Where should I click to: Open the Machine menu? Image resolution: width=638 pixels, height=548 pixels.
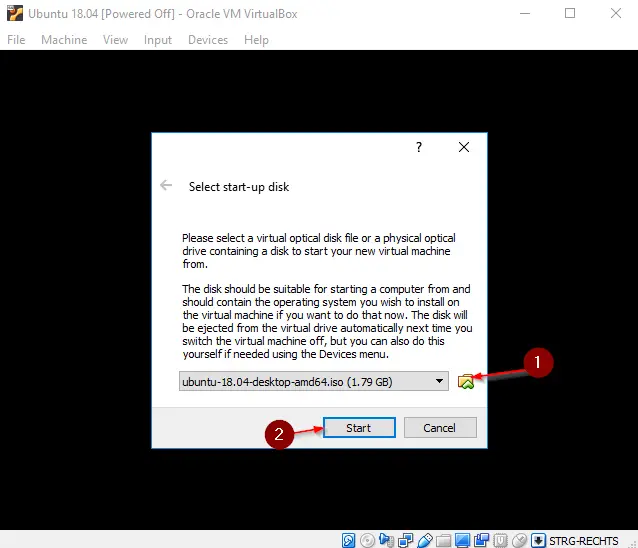[64, 40]
